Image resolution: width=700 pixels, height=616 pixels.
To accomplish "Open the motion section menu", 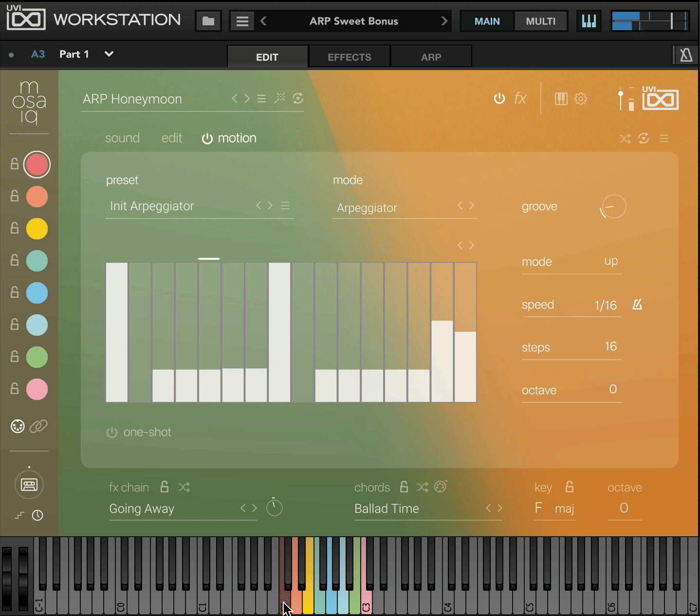I will [x=664, y=139].
